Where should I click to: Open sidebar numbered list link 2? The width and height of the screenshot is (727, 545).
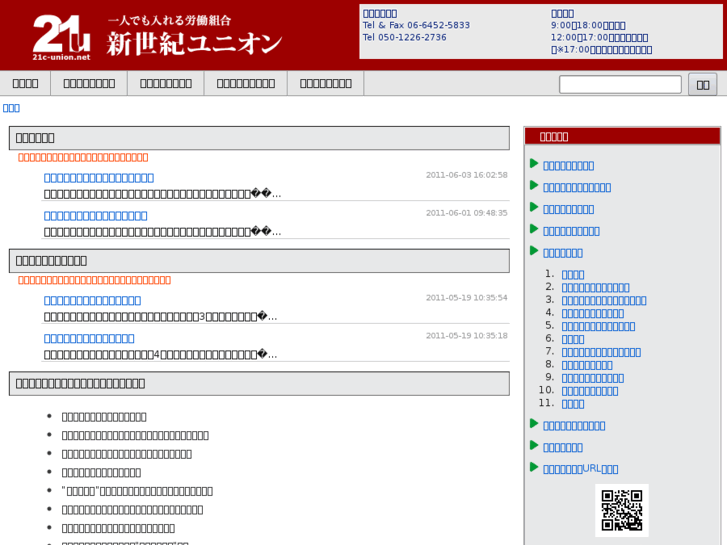click(x=595, y=288)
